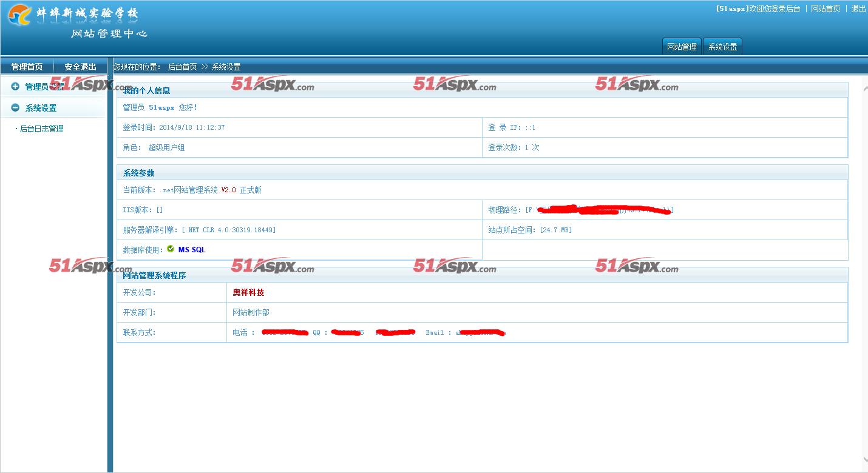
Task: Click the scrollbar up arrow on the right
Action: click(x=864, y=89)
